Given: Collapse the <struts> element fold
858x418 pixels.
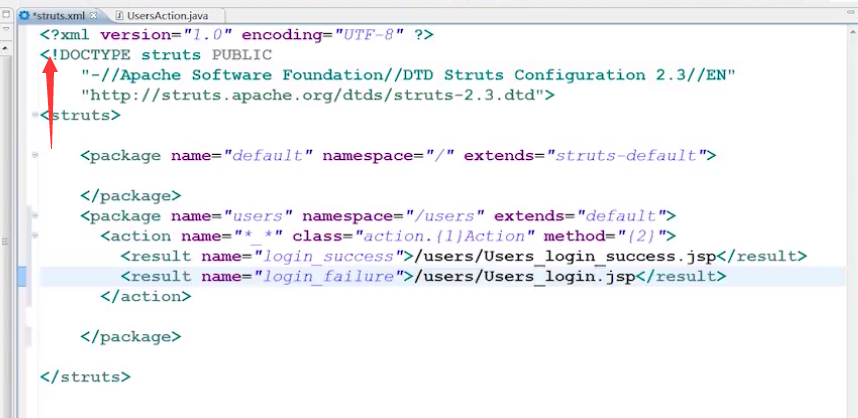Looking at the screenshot, I should click(35, 115).
